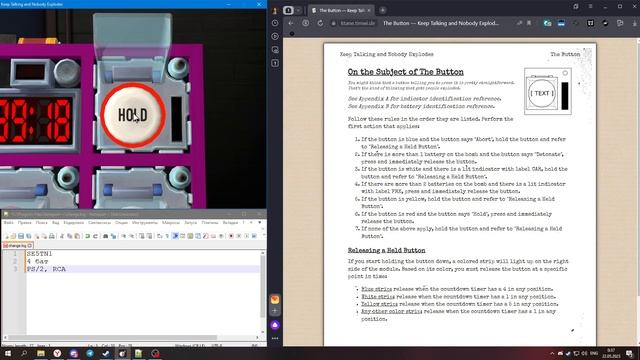Close the change.log tab in Notepad++
The height and width of the screenshot is (360, 640).
[30, 246]
